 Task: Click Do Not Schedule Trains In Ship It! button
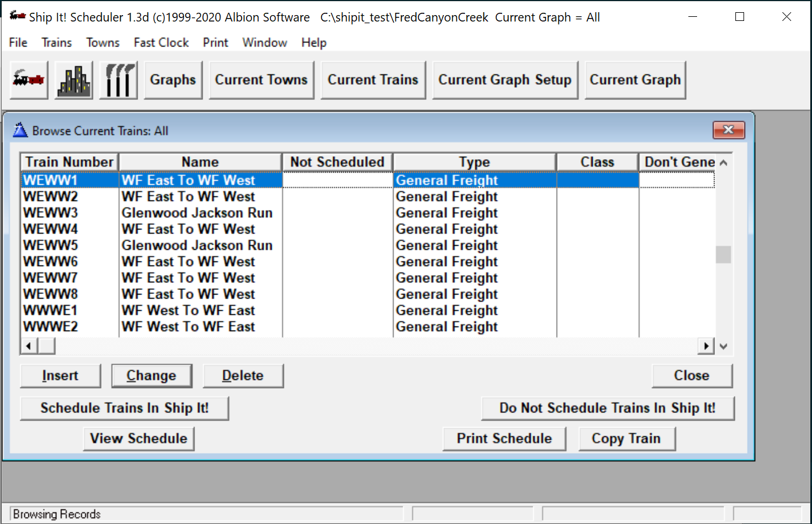[608, 408]
